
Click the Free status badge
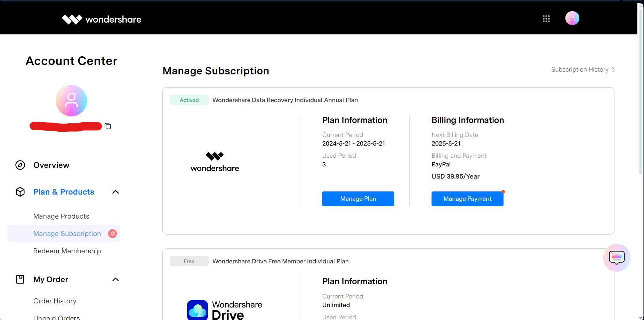pos(189,261)
